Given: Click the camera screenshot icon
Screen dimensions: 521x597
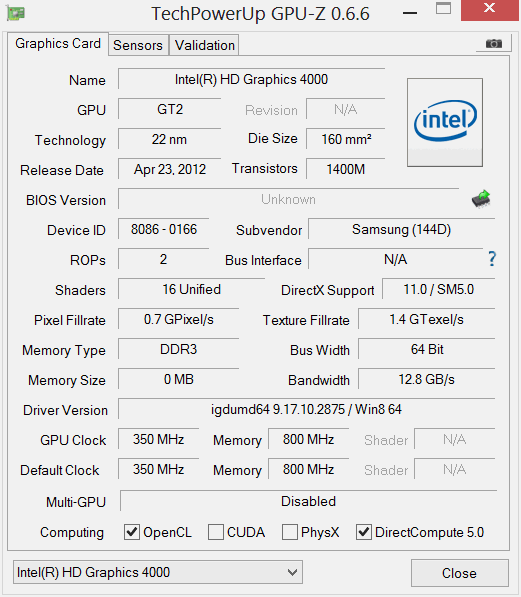Looking at the screenshot, I should click(x=494, y=43).
